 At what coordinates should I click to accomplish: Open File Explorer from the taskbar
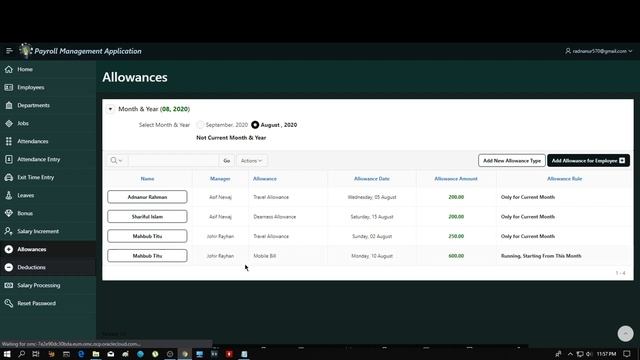click(x=96, y=354)
